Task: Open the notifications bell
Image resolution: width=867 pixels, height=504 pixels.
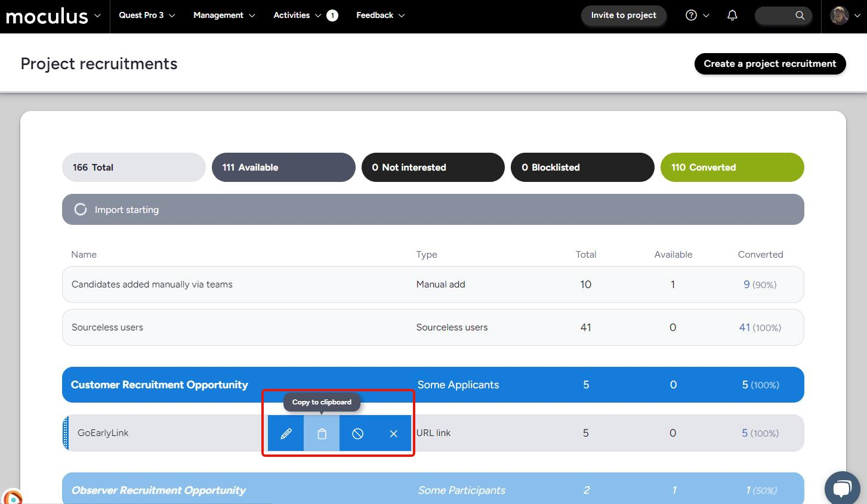Action: pyautogui.click(x=732, y=16)
